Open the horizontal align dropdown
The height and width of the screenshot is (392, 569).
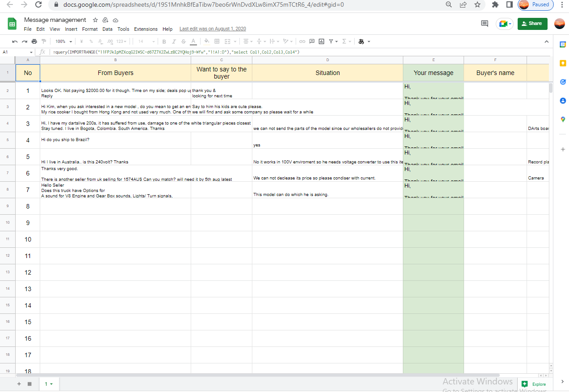tap(247, 42)
